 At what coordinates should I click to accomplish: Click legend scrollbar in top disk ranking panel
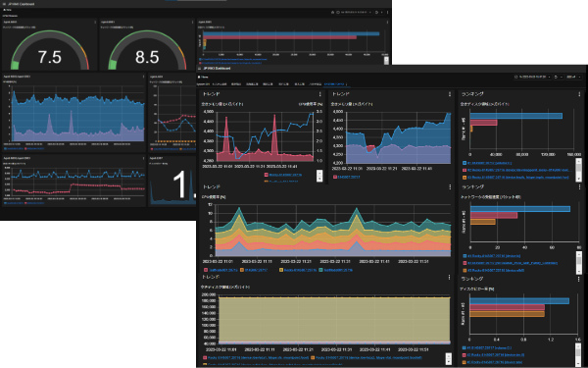tap(578, 168)
